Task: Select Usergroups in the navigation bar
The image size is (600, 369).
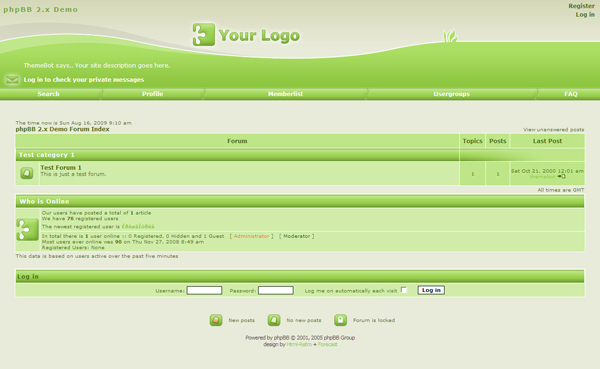Action: [x=451, y=94]
